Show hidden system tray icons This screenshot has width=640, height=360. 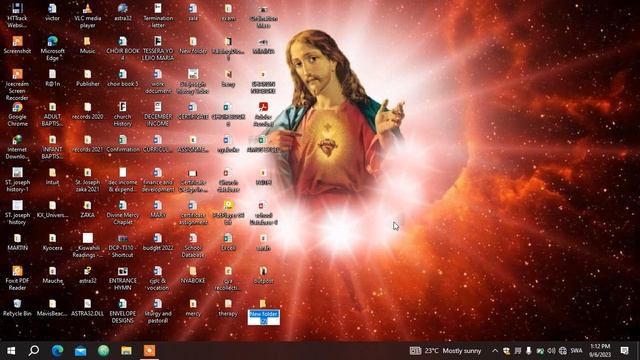495,351
